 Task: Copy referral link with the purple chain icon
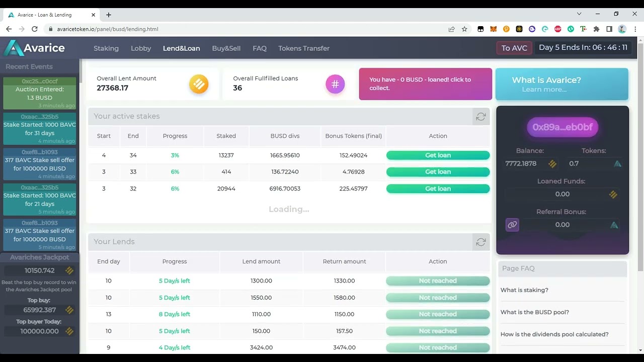512,225
